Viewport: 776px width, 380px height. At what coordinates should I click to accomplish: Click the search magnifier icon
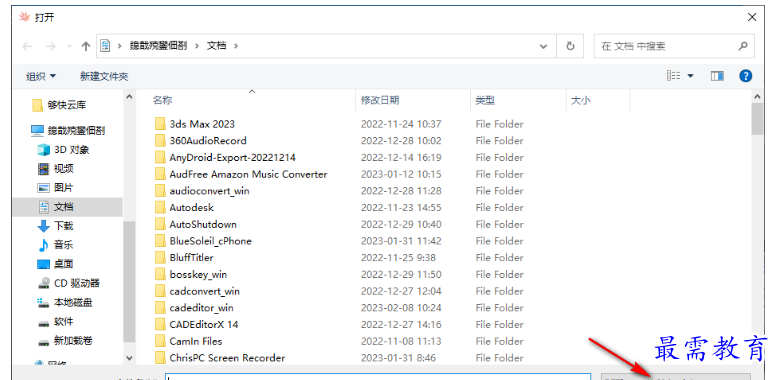click(x=742, y=46)
